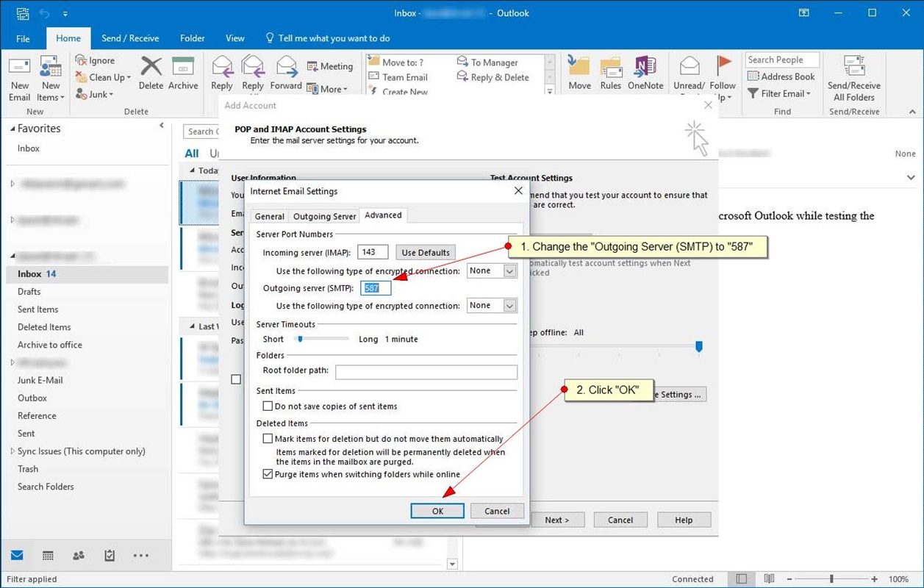
Task: Open the Rules ribbon icon
Action: (x=611, y=73)
